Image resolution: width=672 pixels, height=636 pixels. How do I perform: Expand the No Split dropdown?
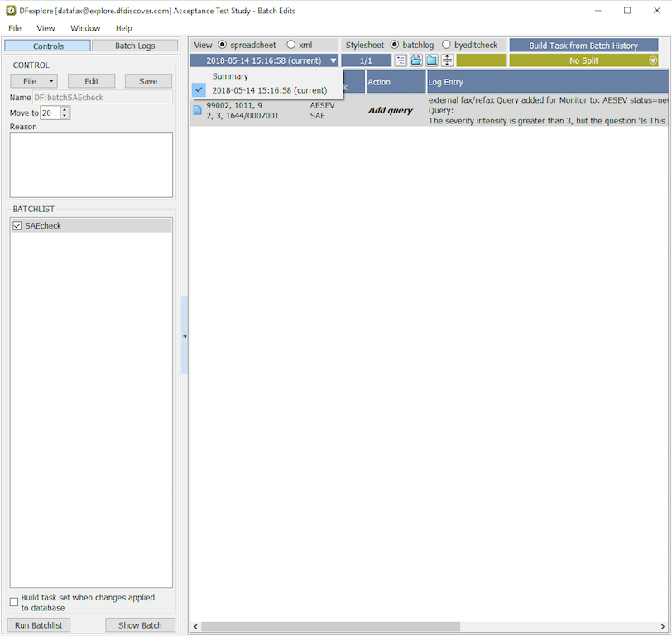pyautogui.click(x=653, y=60)
